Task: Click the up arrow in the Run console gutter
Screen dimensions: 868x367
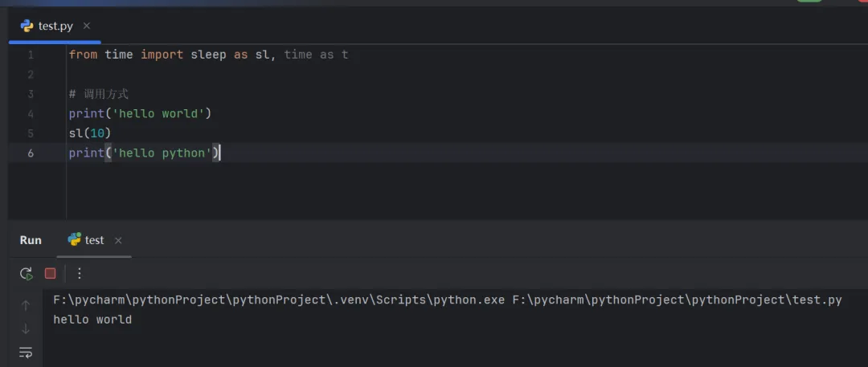Action: point(26,305)
